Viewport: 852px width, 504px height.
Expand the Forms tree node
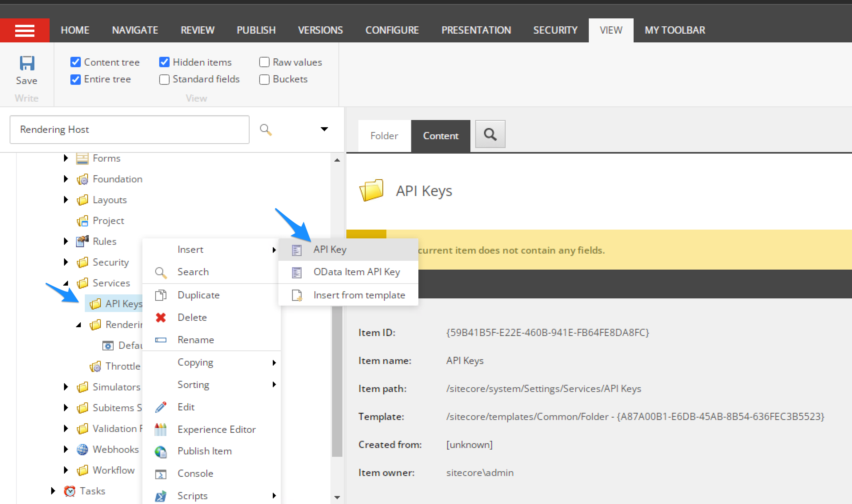click(66, 158)
